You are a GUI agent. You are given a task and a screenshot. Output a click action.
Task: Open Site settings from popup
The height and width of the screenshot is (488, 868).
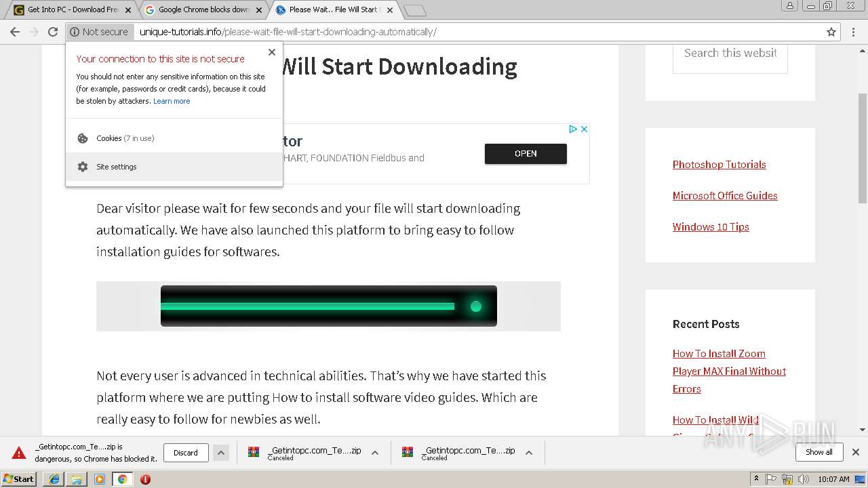point(174,167)
